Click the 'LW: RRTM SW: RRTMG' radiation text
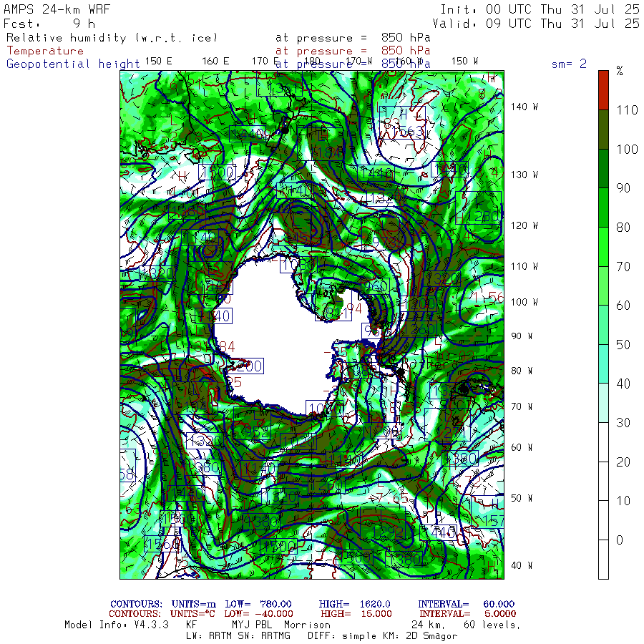This screenshot has height=644, width=644. pyautogui.click(x=238, y=636)
